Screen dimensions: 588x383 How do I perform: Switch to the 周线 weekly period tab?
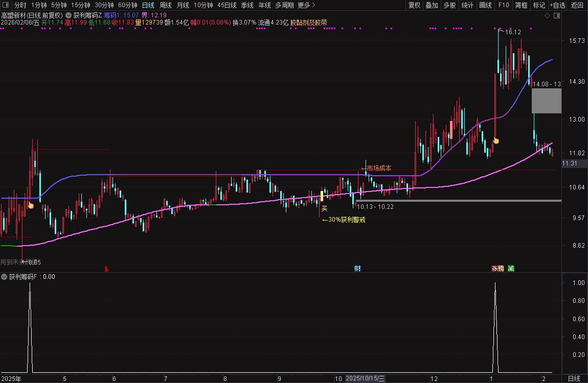tap(166, 5)
